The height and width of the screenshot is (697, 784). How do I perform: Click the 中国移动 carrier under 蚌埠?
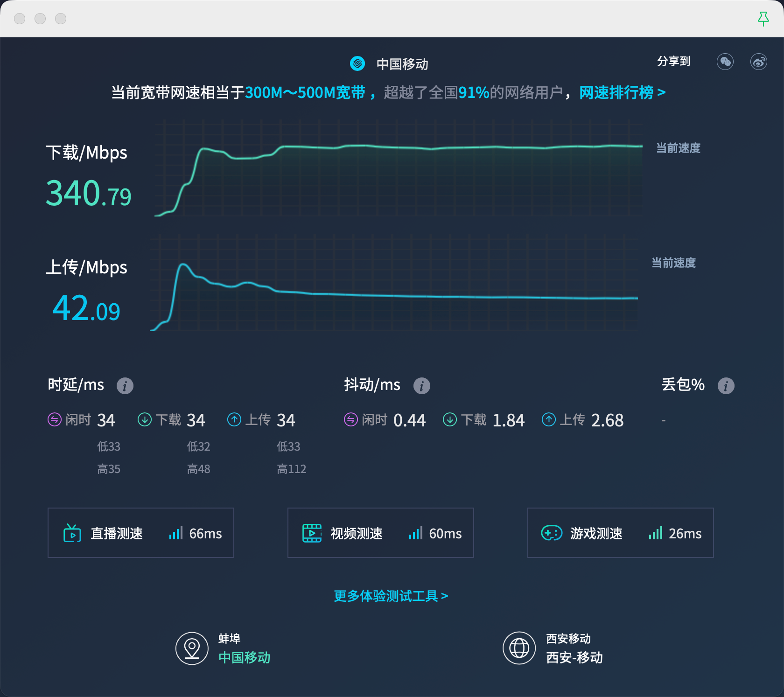tap(244, 657)
